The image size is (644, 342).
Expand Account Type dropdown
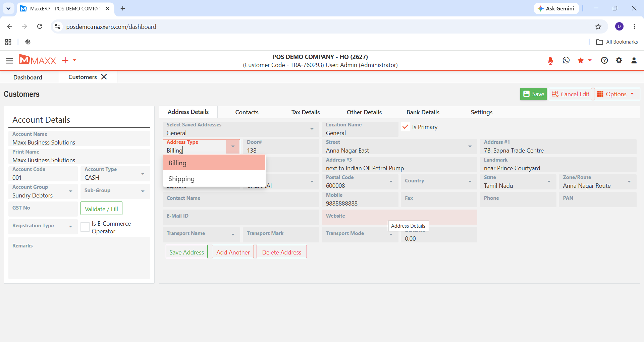(143, 174)
